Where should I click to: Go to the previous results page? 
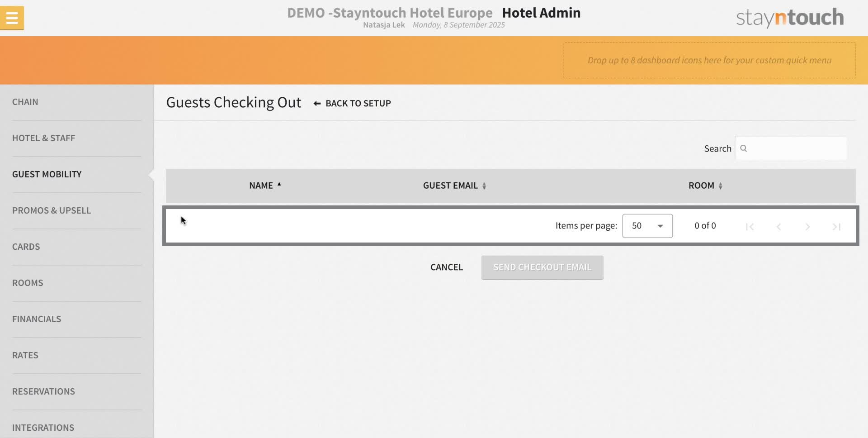tap(778, 227)
